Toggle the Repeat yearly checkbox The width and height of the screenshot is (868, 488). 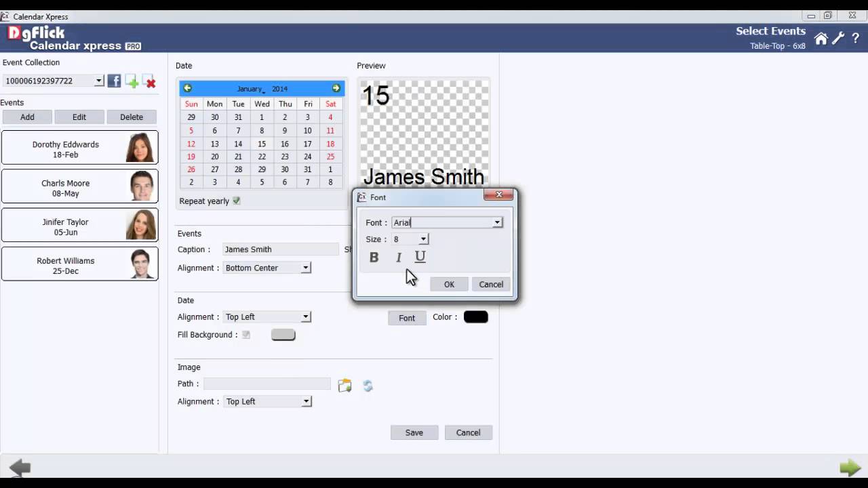[x=237, y=201]
